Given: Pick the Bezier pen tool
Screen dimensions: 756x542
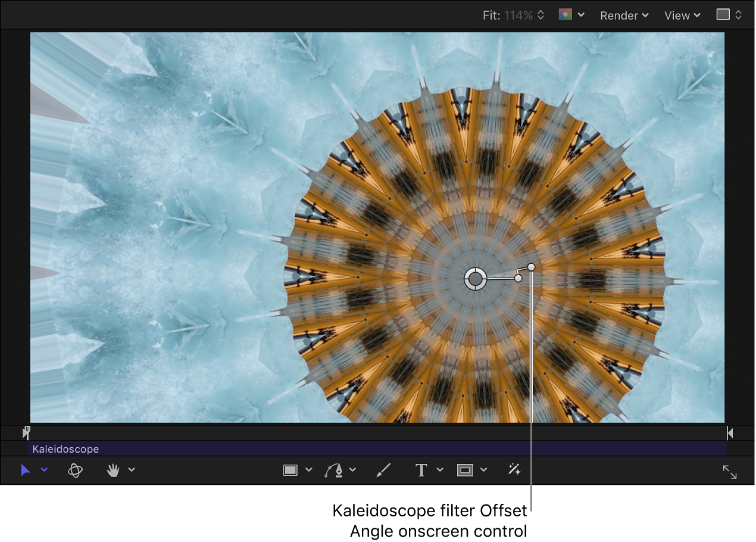Looking at the screenshot, I should coord(335,470).
